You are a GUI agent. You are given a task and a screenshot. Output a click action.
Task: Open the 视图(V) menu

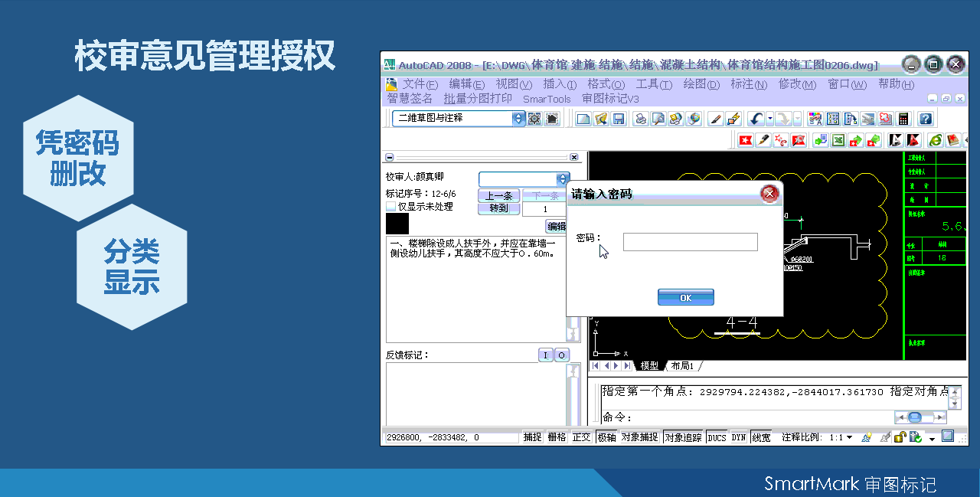[513, 84]
